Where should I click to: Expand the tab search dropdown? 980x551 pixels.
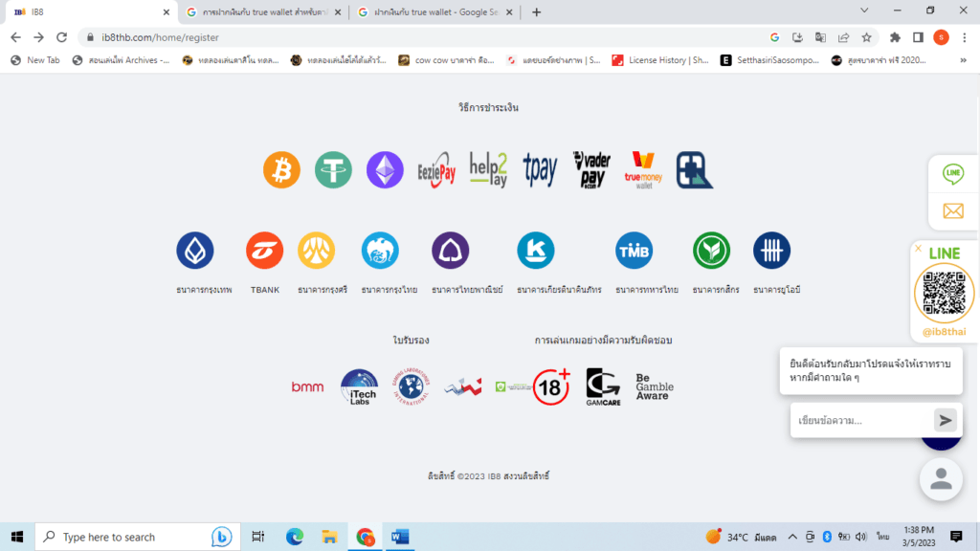pyautogui.click(x=864, y=11)
